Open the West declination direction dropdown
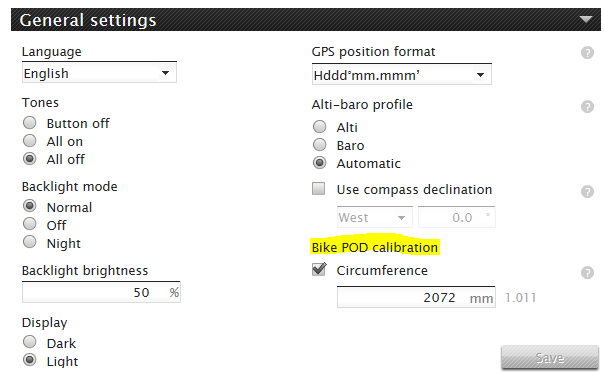The image size is (604, 382). click(x=374, y=218)
